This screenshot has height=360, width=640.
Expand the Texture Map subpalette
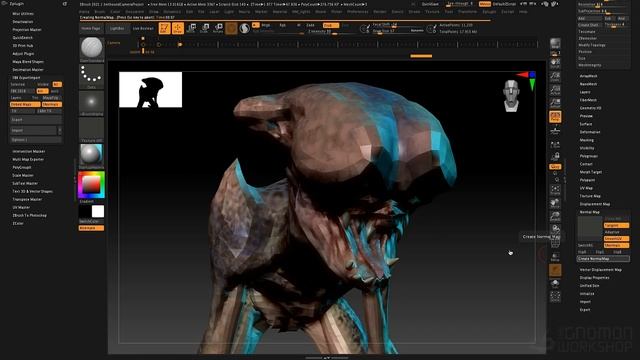pyautogui.click(x=590, y=196)
